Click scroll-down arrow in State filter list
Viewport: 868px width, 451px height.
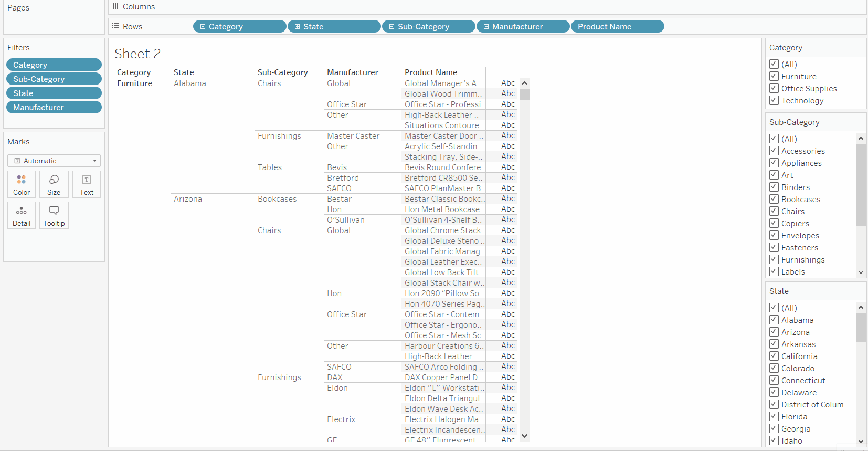click(x=861, y=442)
